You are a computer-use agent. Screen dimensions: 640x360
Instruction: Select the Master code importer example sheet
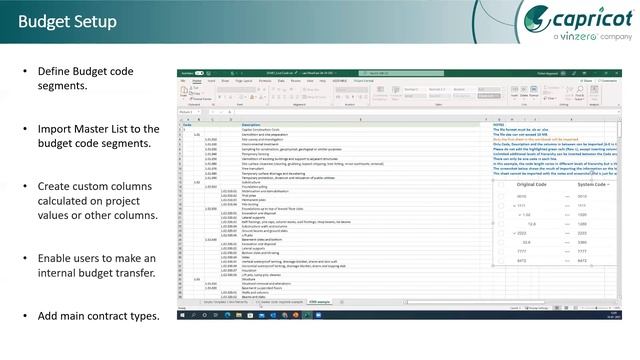tap(282, 302)
